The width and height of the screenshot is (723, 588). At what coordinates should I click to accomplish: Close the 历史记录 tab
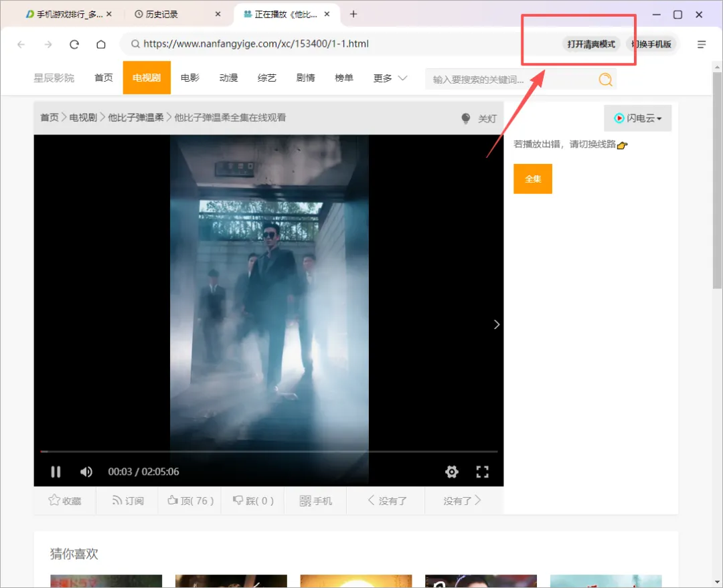pos(218,14)
